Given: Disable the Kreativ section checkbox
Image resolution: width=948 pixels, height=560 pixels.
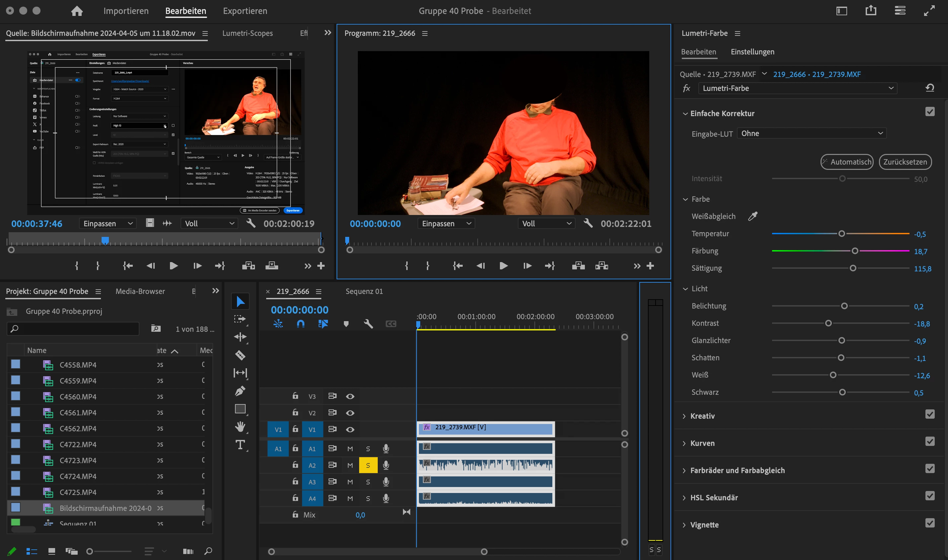Looking at the screenshot, I should coord(929,415).
